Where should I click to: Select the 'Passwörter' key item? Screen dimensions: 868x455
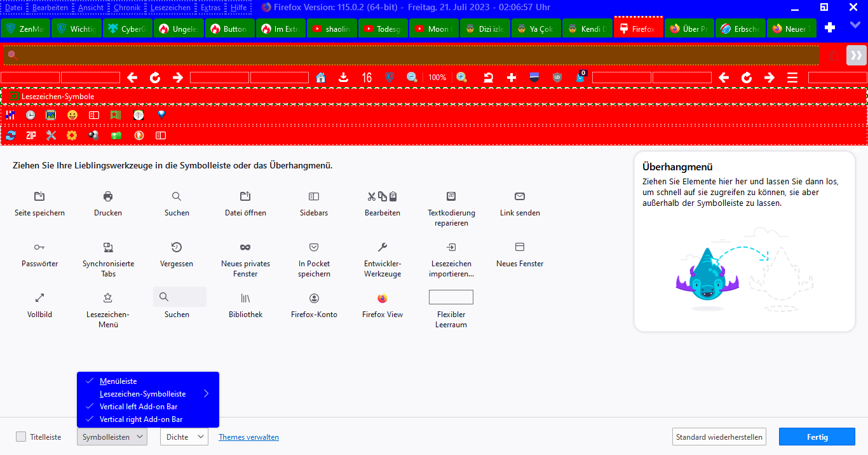(39, 254)
